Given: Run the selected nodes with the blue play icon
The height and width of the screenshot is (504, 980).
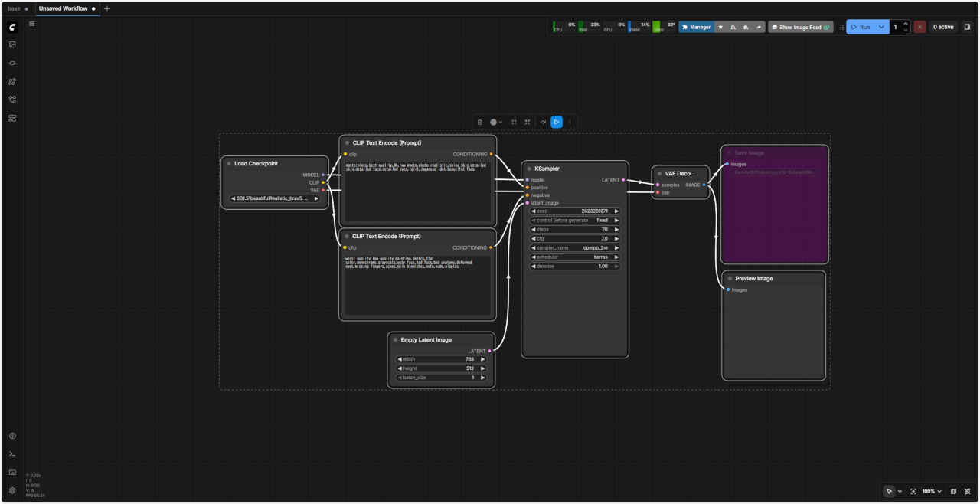Looking at the screenshot, I should pos(557,122).
